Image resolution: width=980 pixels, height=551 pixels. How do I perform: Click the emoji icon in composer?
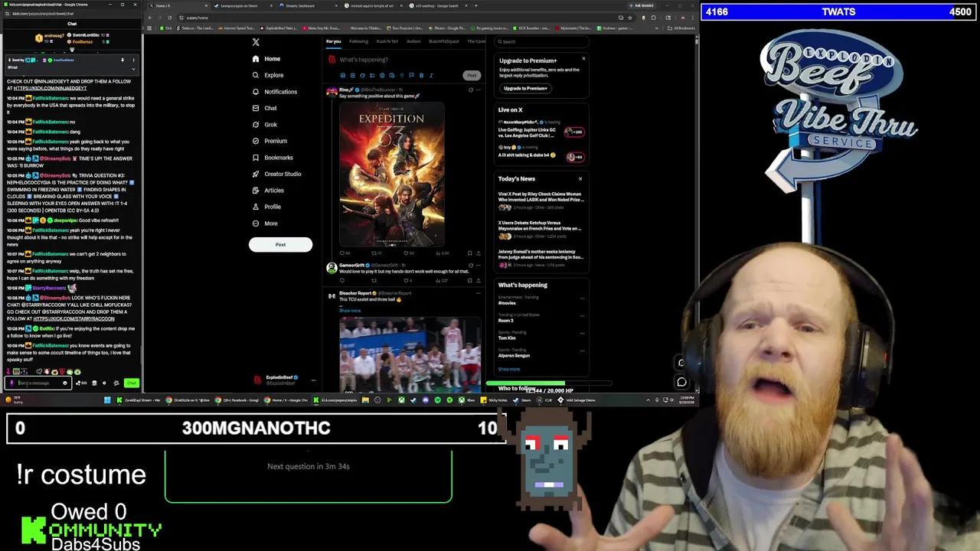pyautogui.click(x=382, y=75)
